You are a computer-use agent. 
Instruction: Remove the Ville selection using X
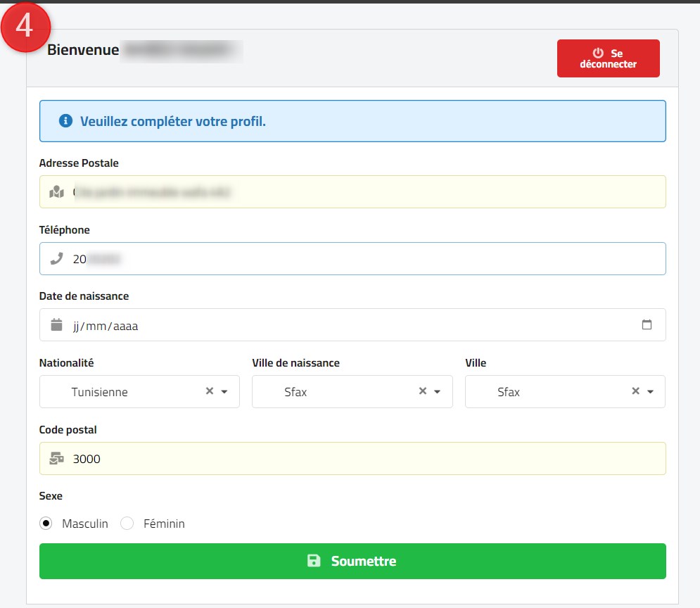click(x=635, y=391)
